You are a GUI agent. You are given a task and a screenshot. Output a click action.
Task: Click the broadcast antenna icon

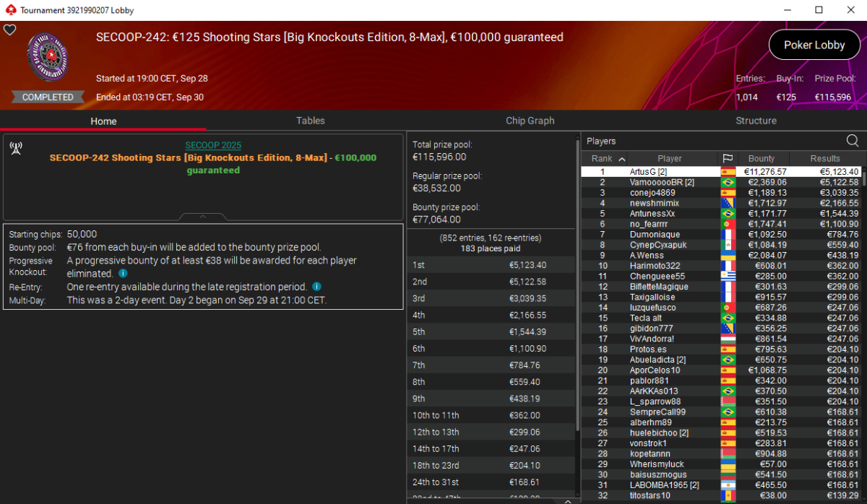(x=15, y=148)
